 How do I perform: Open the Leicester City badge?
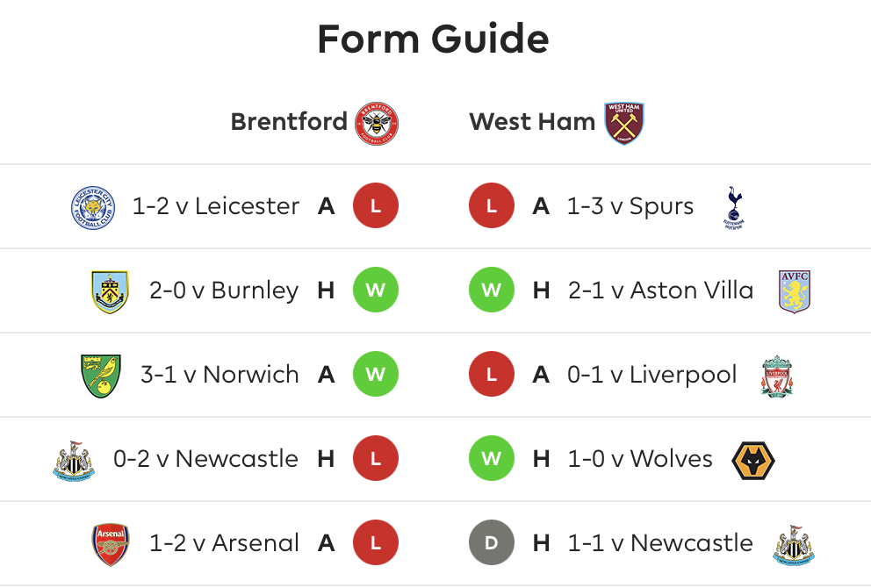(x=93, y=207)
